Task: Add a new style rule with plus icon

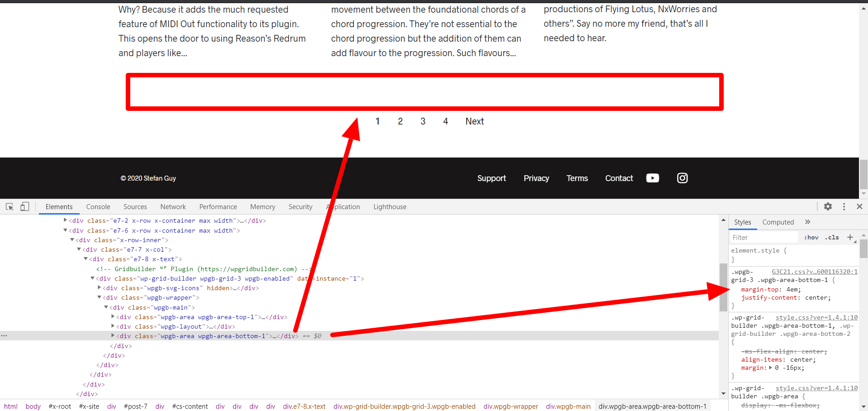Action: click(850, 237)
